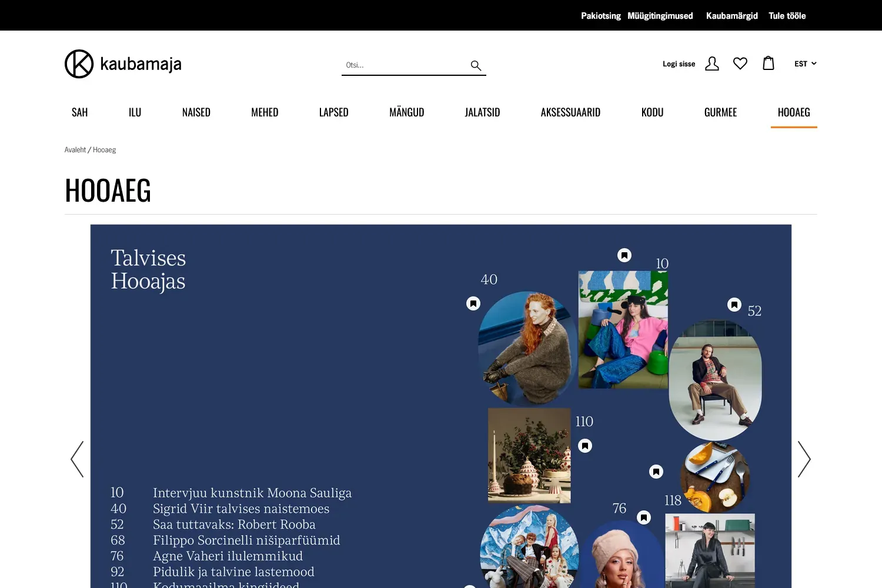Go to previous catalog page arrow

point(77,459)
